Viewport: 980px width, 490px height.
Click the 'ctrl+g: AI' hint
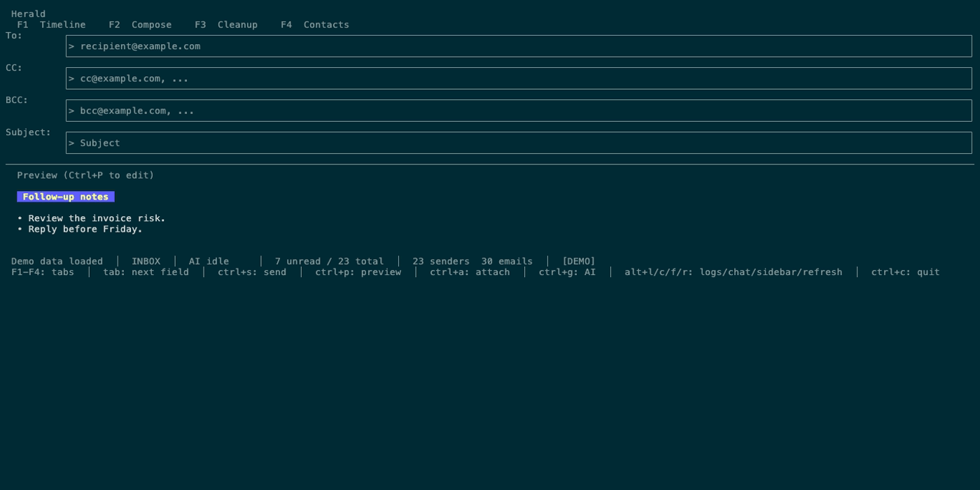567,272
